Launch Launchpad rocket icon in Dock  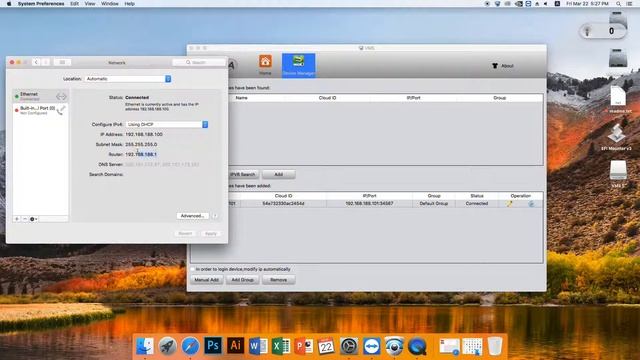point(167,346)
